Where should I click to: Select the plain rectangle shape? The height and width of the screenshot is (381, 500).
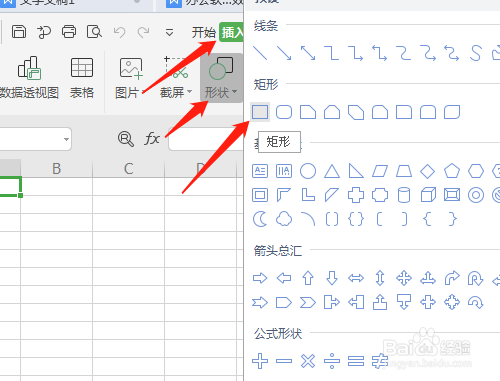(x=260, y=112)
